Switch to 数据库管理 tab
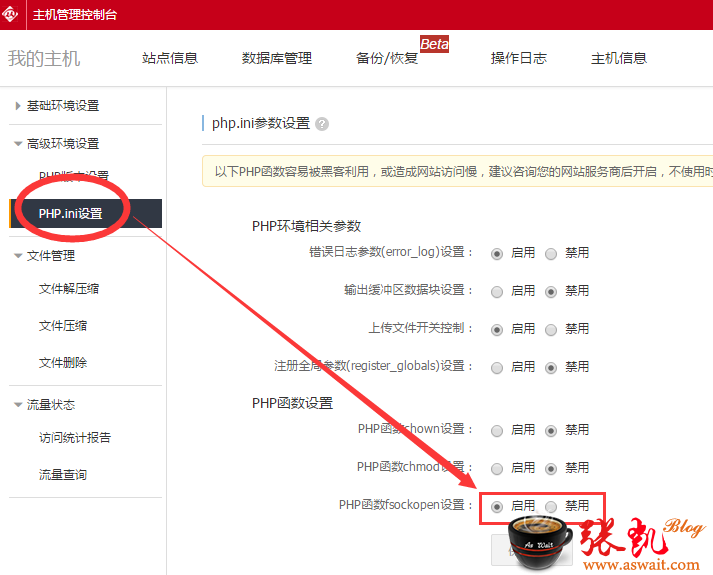Screen dimensions: 713x575 pyautogui.click(x=277, y=58)
